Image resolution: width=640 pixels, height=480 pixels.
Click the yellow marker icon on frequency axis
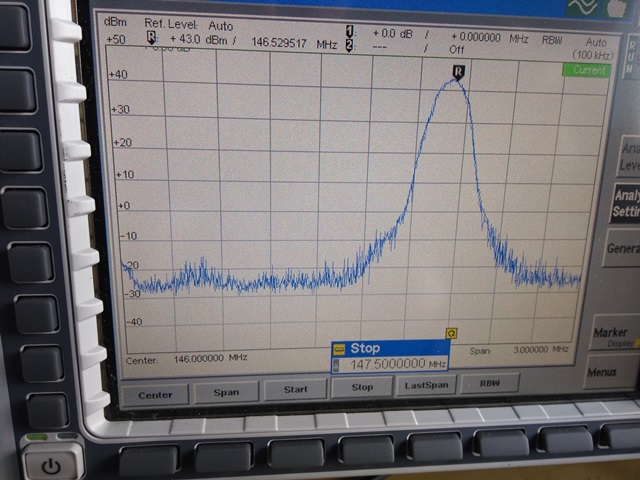click(451, 333)
